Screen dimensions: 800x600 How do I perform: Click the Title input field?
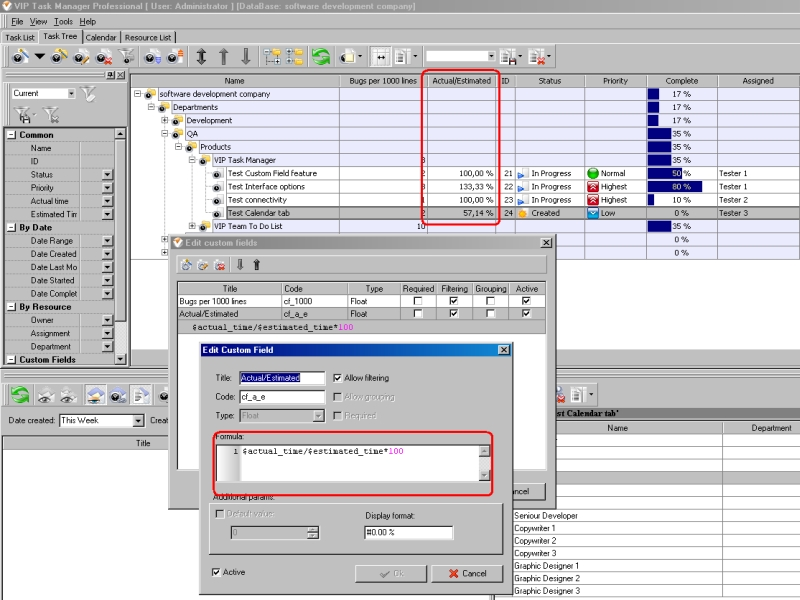pyautogui.click(x=282, y=378)
